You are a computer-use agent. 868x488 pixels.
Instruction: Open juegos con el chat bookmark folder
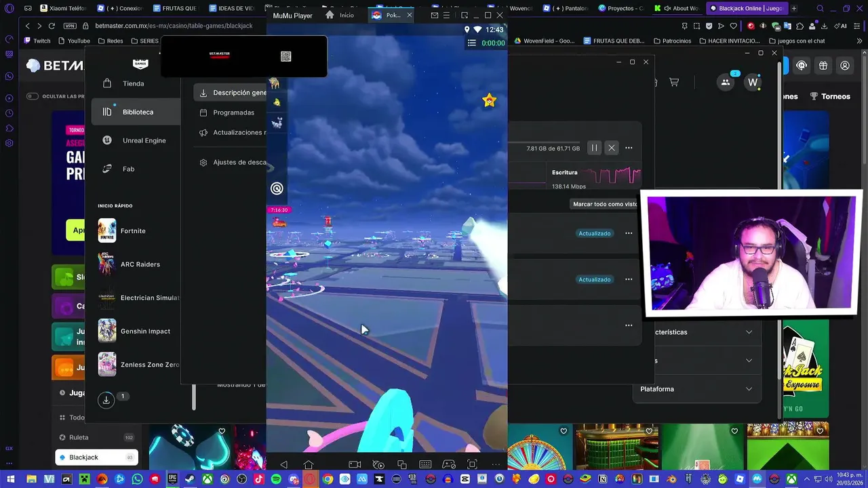pos(797,41)
